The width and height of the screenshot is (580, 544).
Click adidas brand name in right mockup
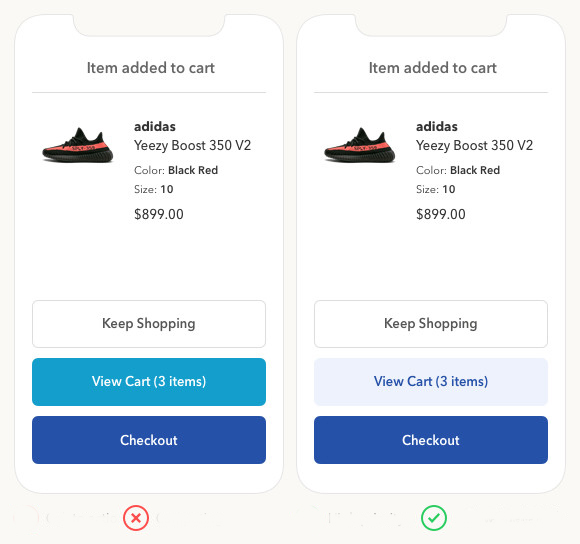[x=436, y=126]
